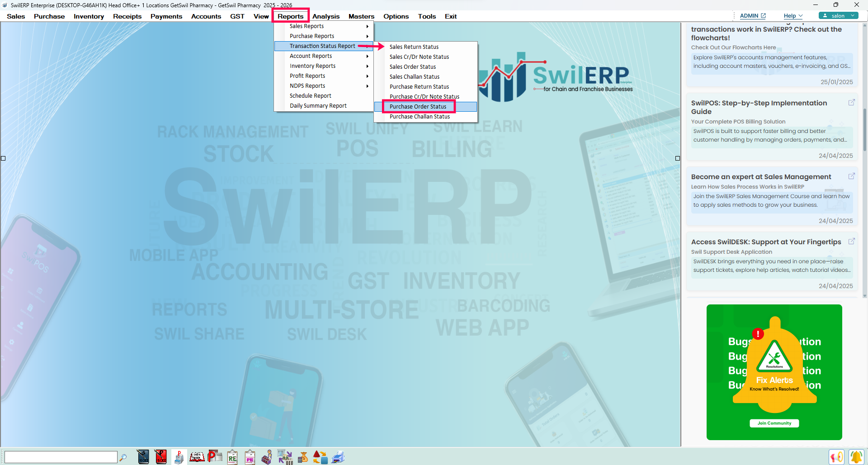Open the RE clipboard toolbar icon

232,457
